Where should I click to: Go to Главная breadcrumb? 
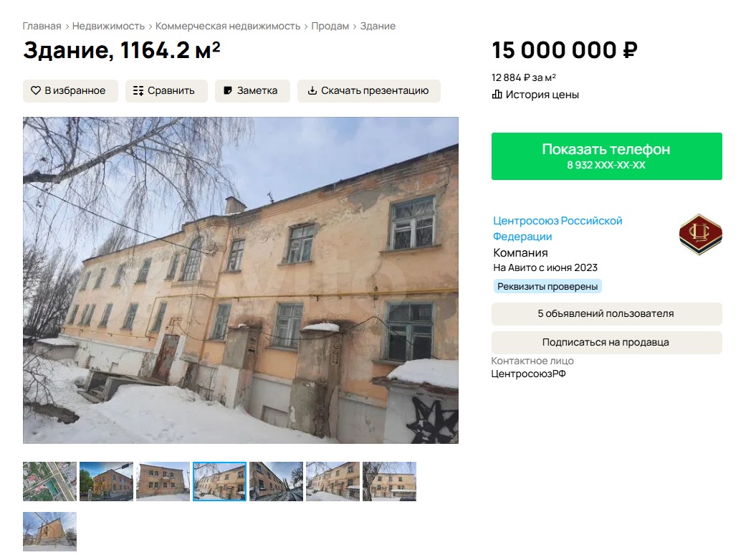(42, 26)
